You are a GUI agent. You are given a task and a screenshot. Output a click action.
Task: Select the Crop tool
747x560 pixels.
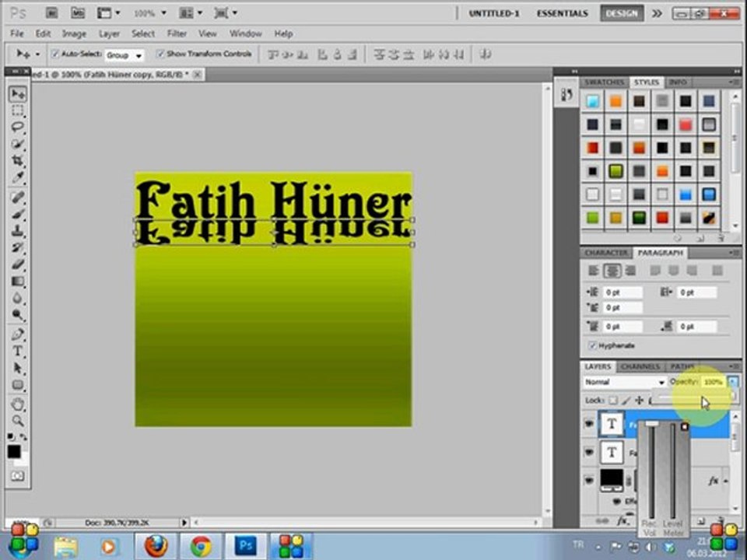click(x=18, y=160)
